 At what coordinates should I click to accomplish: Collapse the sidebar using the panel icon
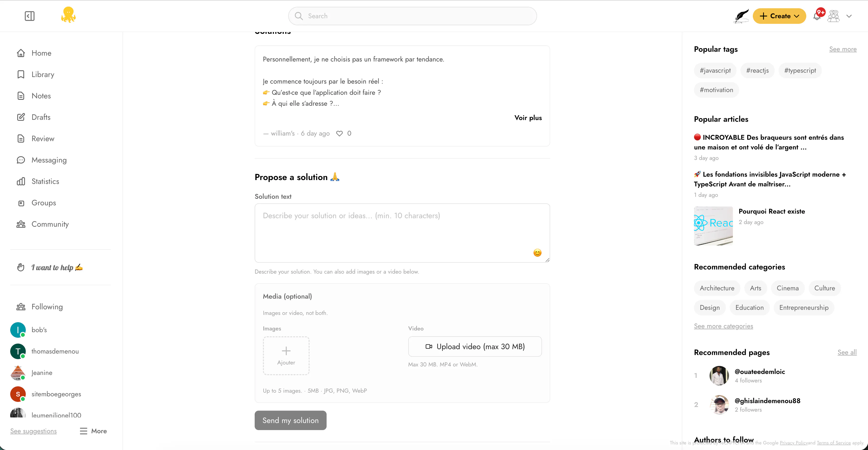(x=30, y=16)
